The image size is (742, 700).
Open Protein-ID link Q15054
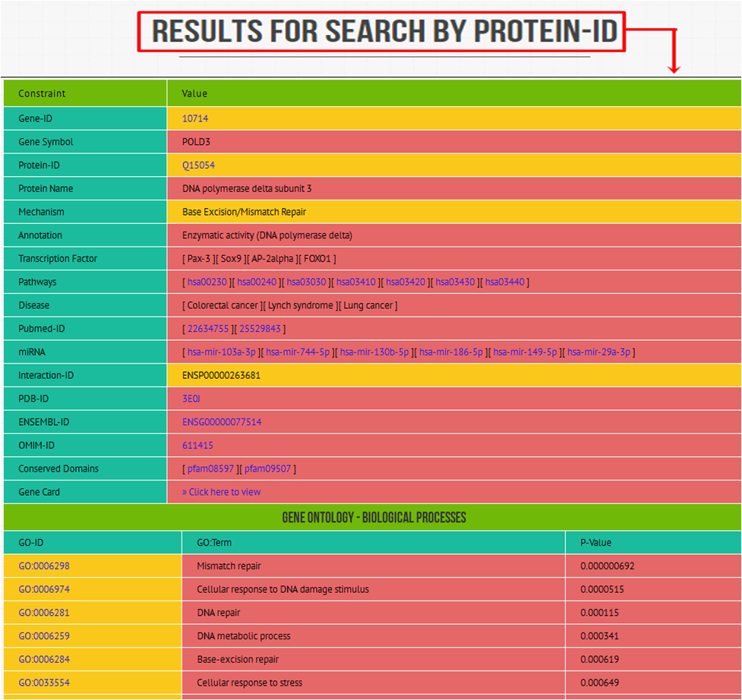pyautogui.click(x=198, y=165)
